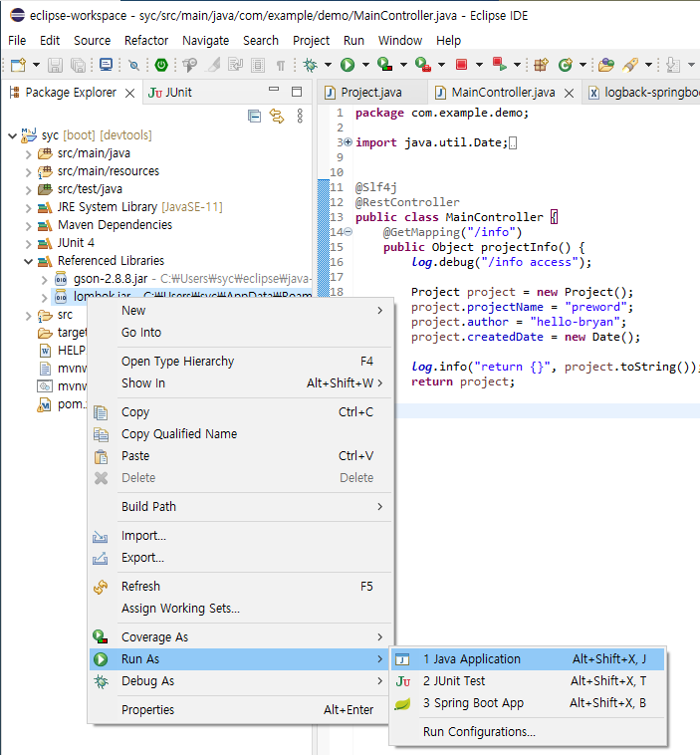700x755 pixels.
Task: Run as 3 Spring Boot App
Action: coord(528,703)
